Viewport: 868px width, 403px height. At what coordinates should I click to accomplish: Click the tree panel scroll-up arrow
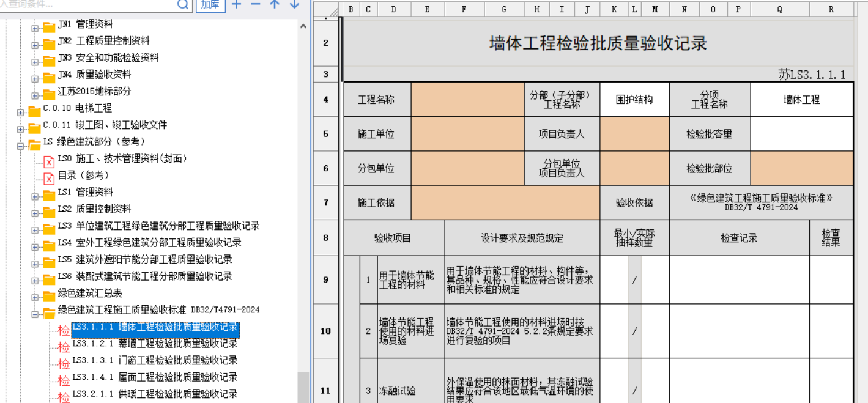point(303,26)
